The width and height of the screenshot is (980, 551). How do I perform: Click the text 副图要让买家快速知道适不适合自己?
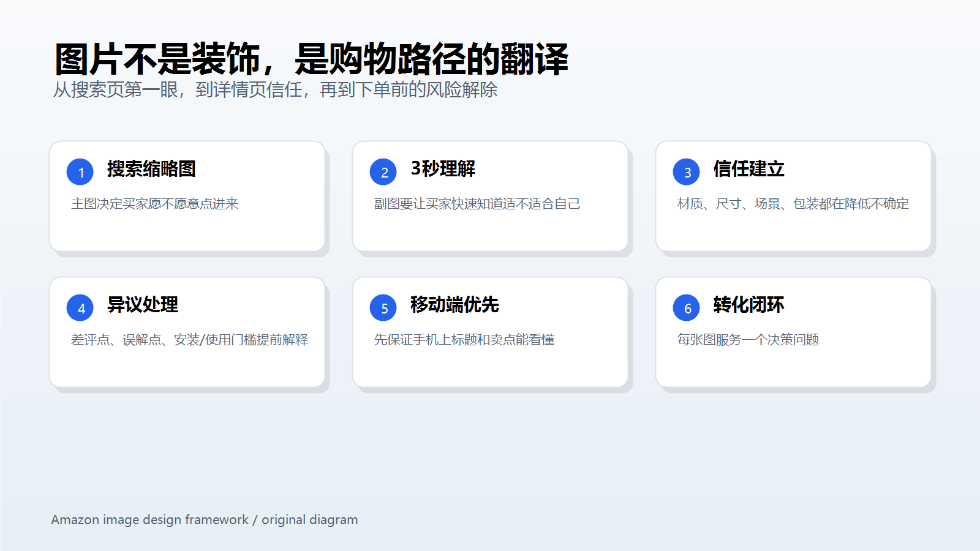coord(477,204)
